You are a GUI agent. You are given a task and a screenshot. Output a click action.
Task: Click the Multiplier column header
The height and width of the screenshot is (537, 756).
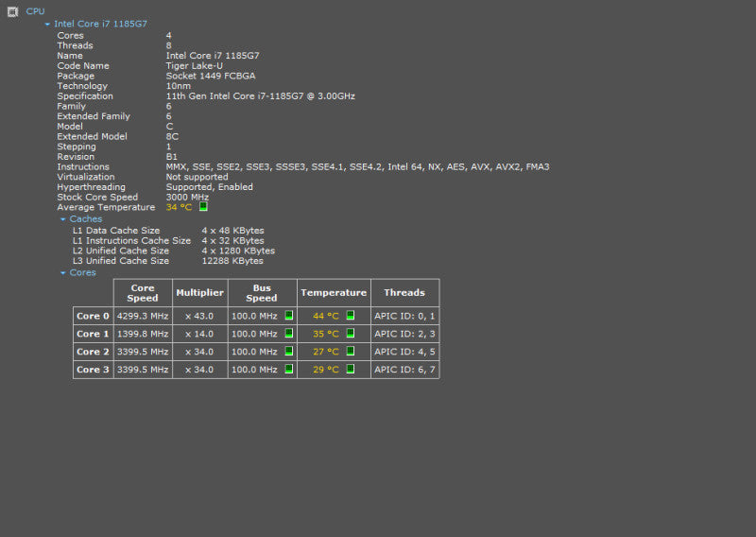coord(199,293)
